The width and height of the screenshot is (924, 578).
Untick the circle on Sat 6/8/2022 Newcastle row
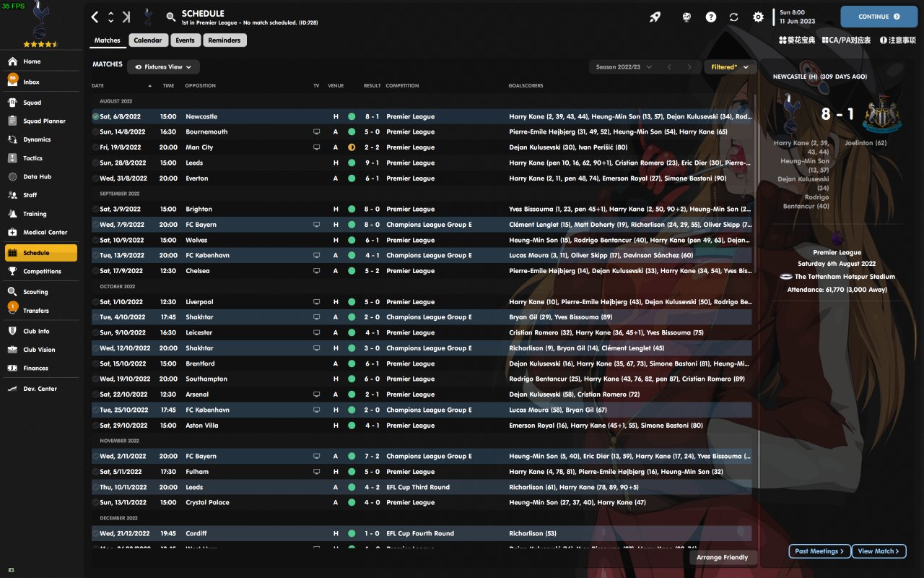[x=96, y=116]
